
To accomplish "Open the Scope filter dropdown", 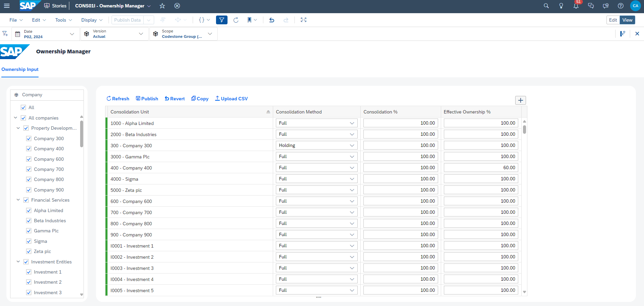I will 183,34.
